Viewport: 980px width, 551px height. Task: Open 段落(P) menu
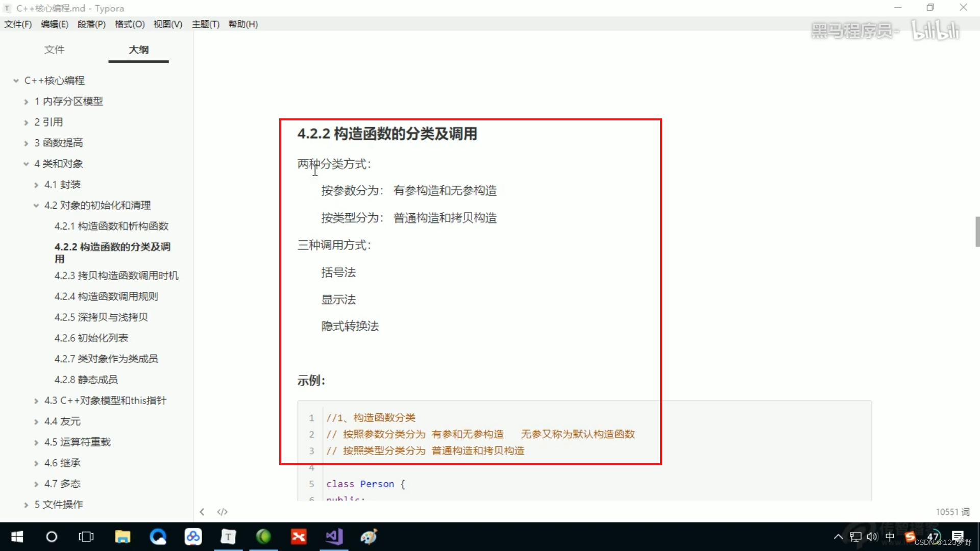[x=91, y=24]
